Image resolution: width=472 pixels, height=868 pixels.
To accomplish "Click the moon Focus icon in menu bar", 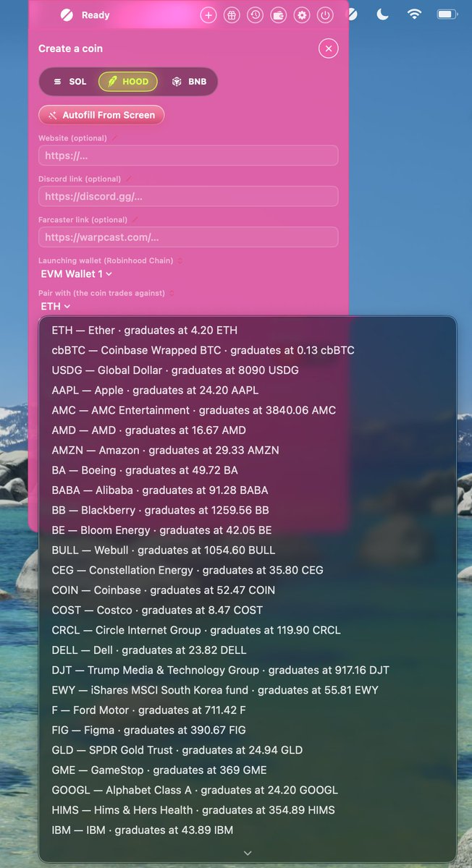I will click(x=383, y=14).
